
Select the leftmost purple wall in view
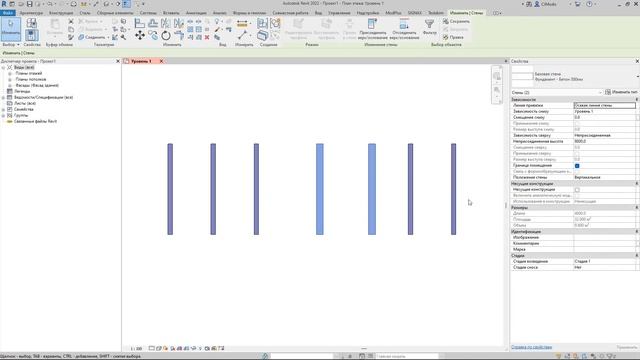pyautogui.click(x=170, y=189)
